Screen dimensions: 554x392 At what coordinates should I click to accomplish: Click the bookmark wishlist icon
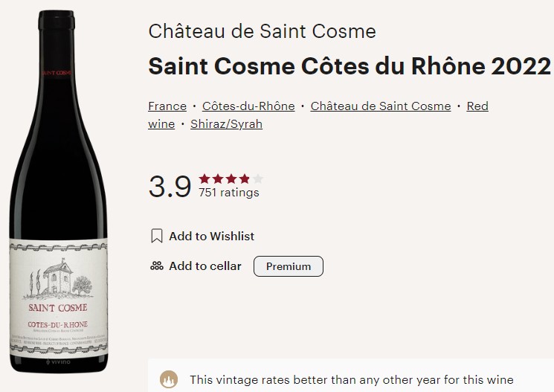click(157, 236)
